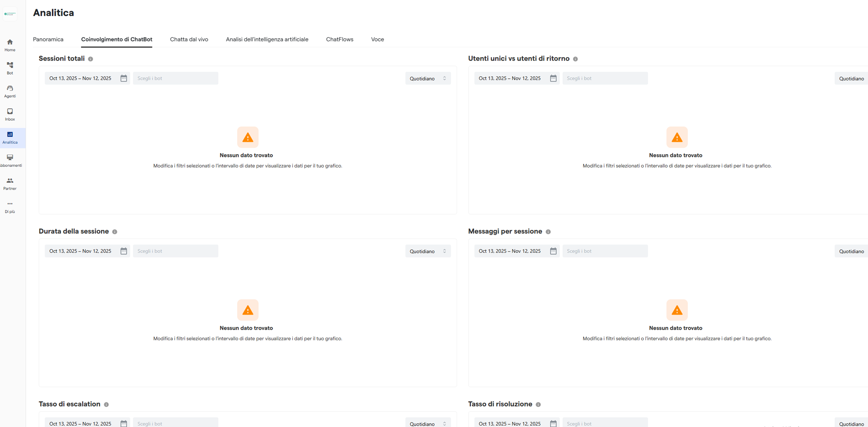Open the Partner sidebar section
868x427 pixels.
click(x=10, y=183)
